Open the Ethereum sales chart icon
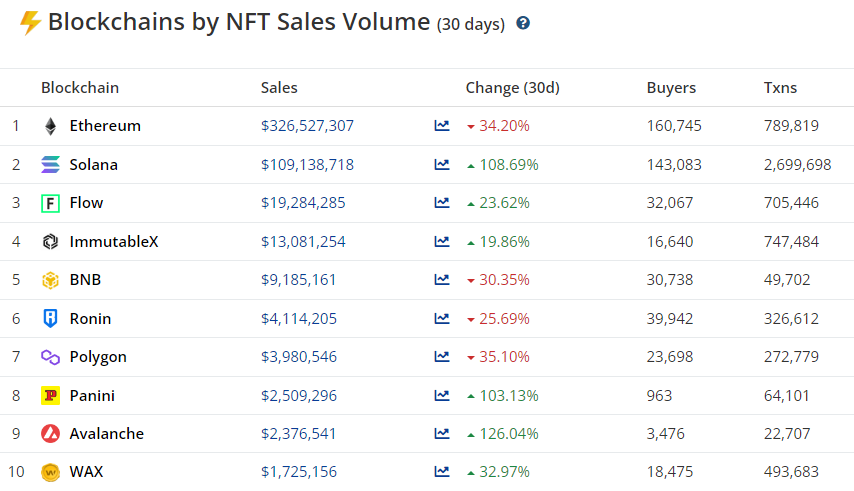This screenshot has width=854, height=491. 442,126
